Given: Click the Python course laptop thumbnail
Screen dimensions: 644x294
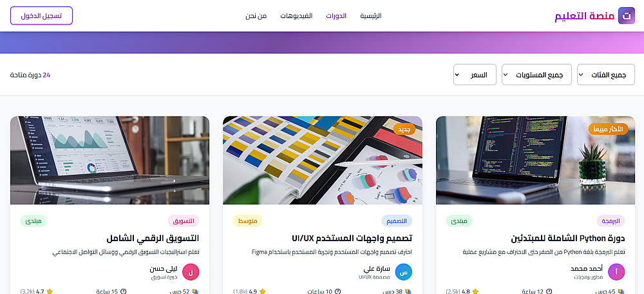Looking at the screenshot, I should click(535, 161).
